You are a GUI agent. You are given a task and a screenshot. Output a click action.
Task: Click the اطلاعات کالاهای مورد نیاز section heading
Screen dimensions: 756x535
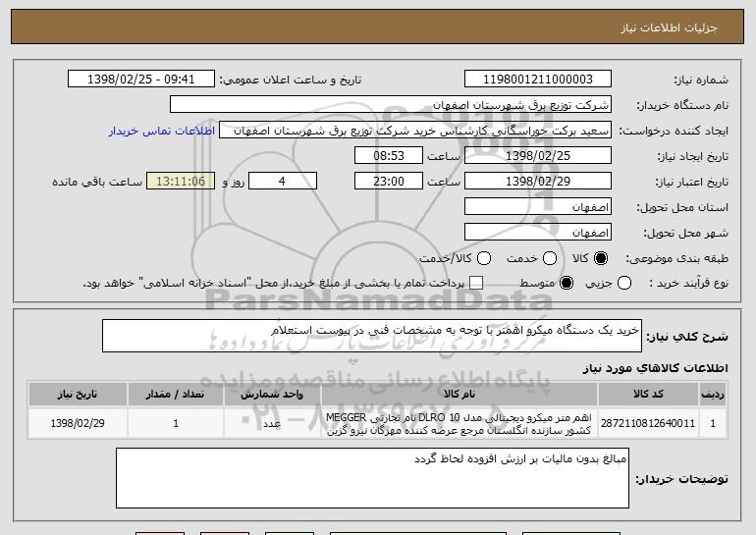point(655,368)
